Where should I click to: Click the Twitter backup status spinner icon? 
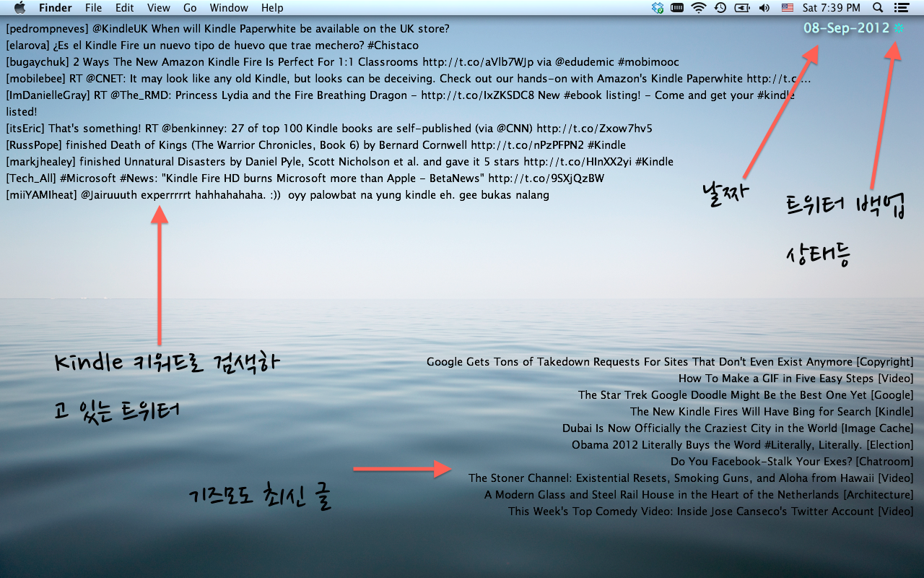point(899,28)
